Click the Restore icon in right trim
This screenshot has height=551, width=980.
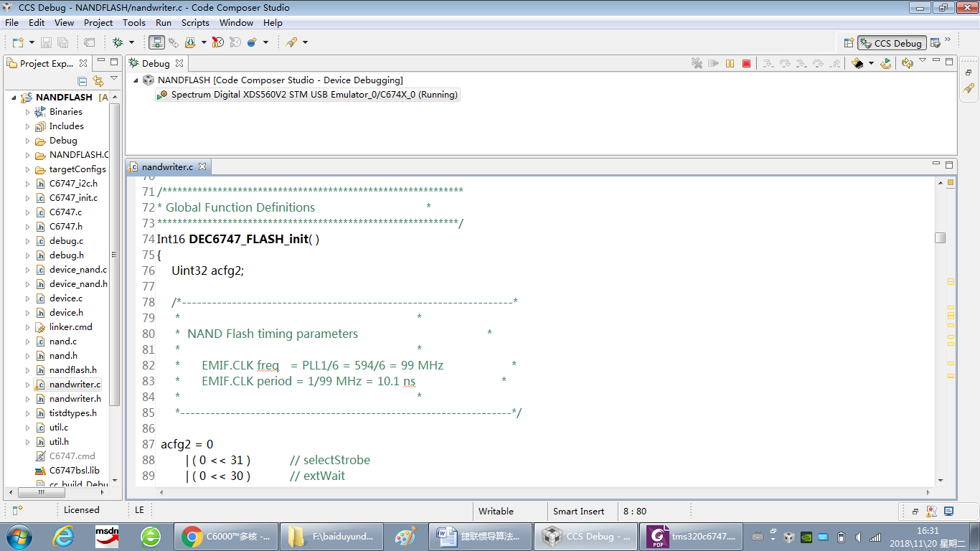(969, 72)
